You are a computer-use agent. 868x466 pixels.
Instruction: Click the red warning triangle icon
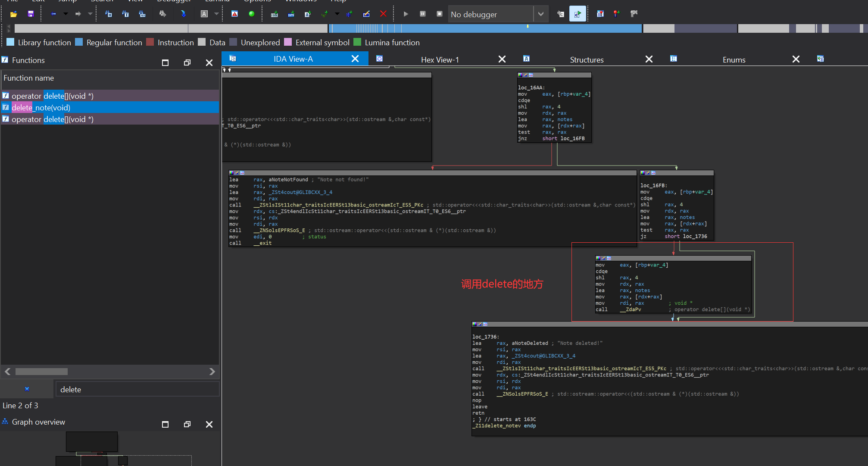tap(234, 14)
